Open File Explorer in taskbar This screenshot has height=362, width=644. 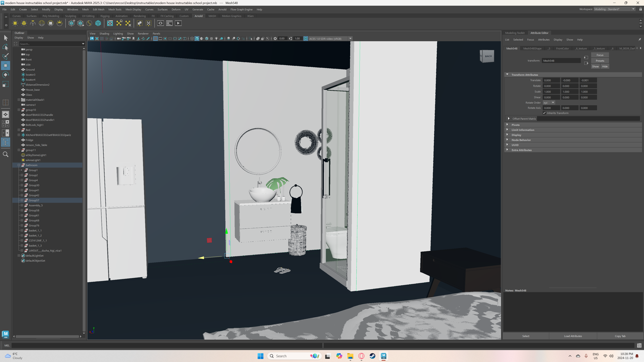pyautogui.click(x=350, y=356)
